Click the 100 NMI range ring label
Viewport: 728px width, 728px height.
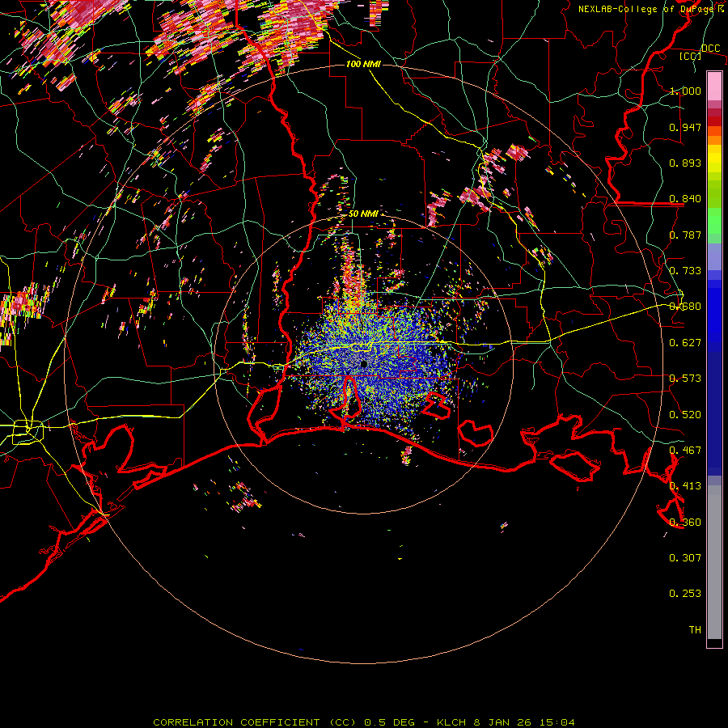coord(363,64)
